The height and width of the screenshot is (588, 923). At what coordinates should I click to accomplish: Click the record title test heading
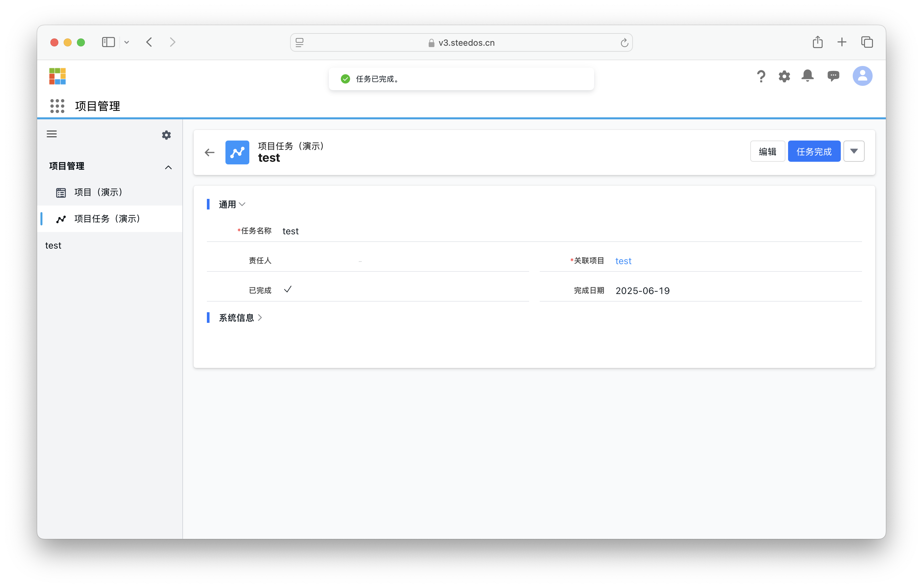[x=269, y=158]
